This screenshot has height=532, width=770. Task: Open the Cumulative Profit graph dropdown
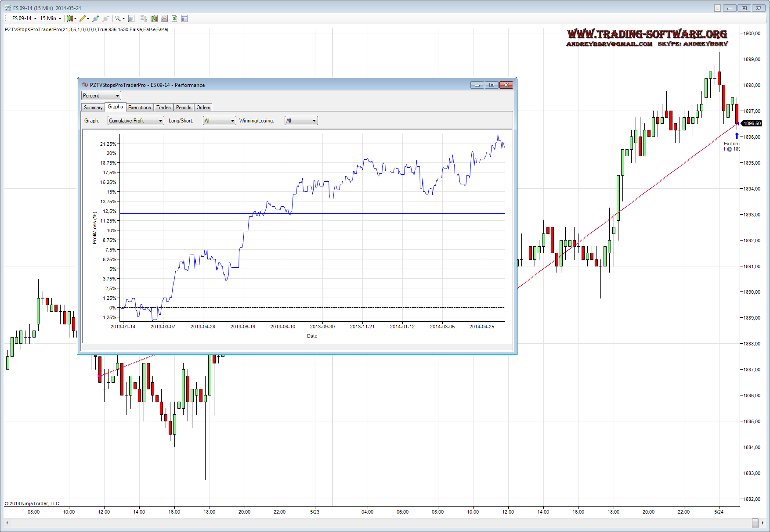[136, 121]
